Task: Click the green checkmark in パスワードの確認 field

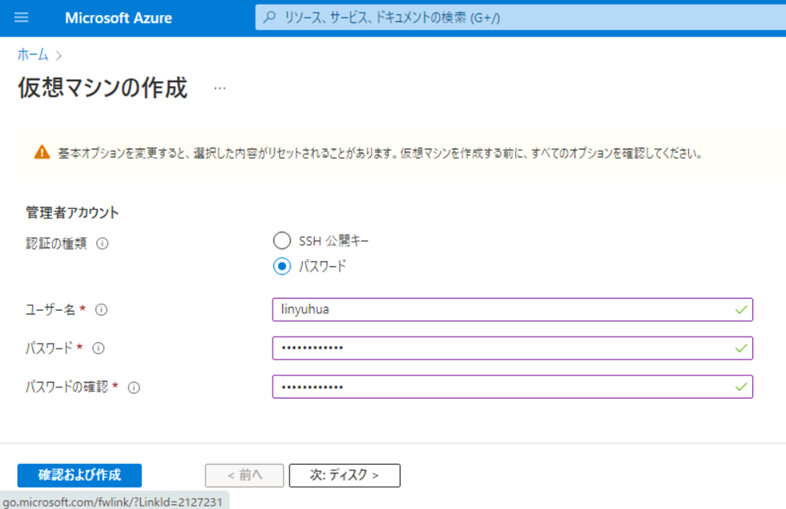Action: 741,387
